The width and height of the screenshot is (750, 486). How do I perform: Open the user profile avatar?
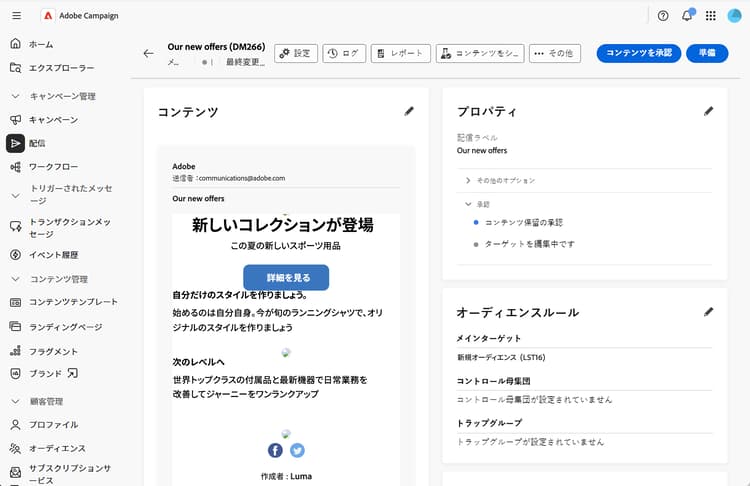click(734, 16)
